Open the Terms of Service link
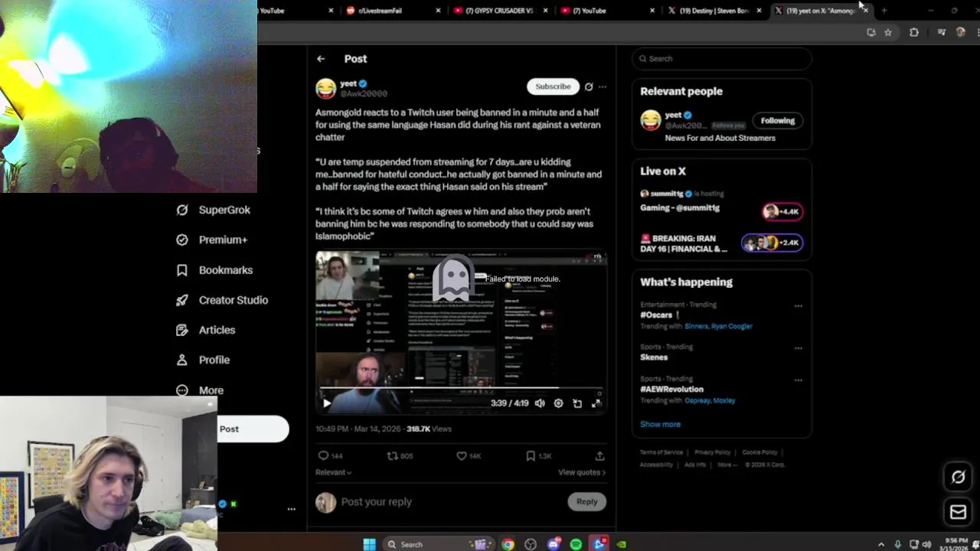Viewport: 980px width, 551px height. 661,452
